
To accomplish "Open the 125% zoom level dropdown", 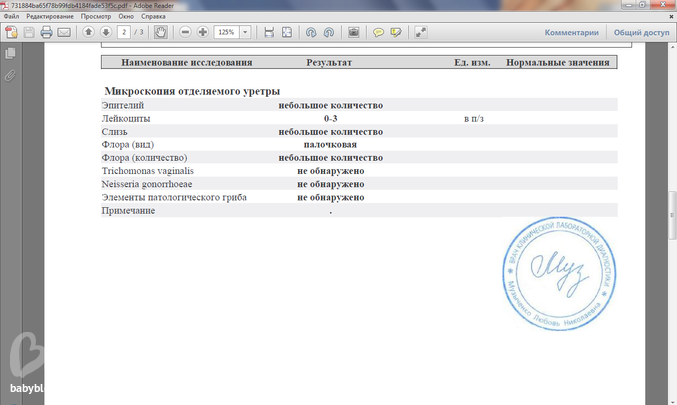I will pyautogui.click(x=247, y=32).
